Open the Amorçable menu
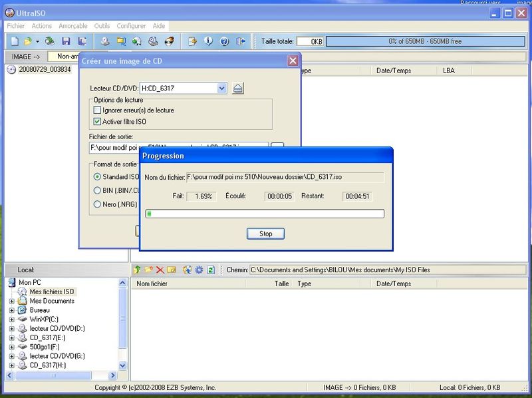Viewport: 532px width, 398px height. tap(73, 26)
